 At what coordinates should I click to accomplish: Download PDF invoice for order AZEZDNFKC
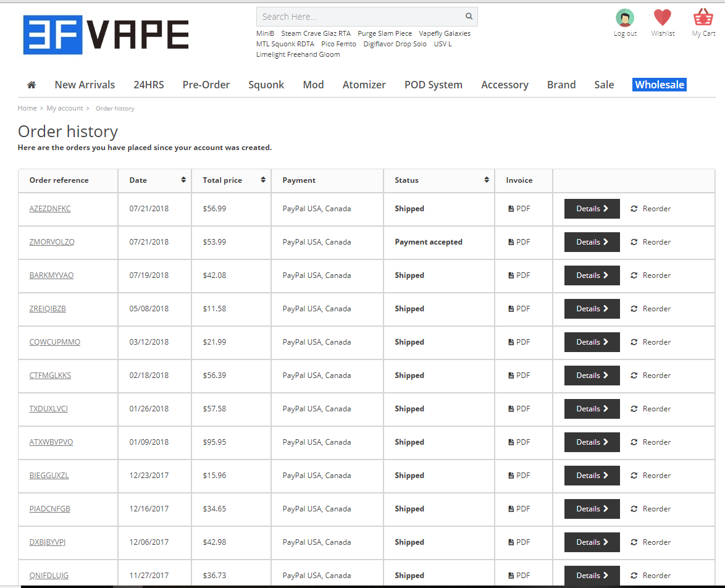point(519,209)
